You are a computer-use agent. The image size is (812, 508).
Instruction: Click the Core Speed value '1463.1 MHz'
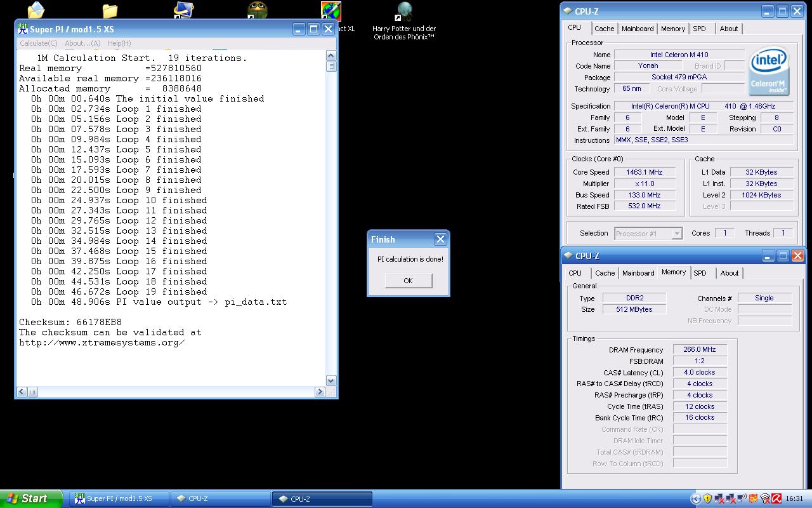click(x=644, y=172)
